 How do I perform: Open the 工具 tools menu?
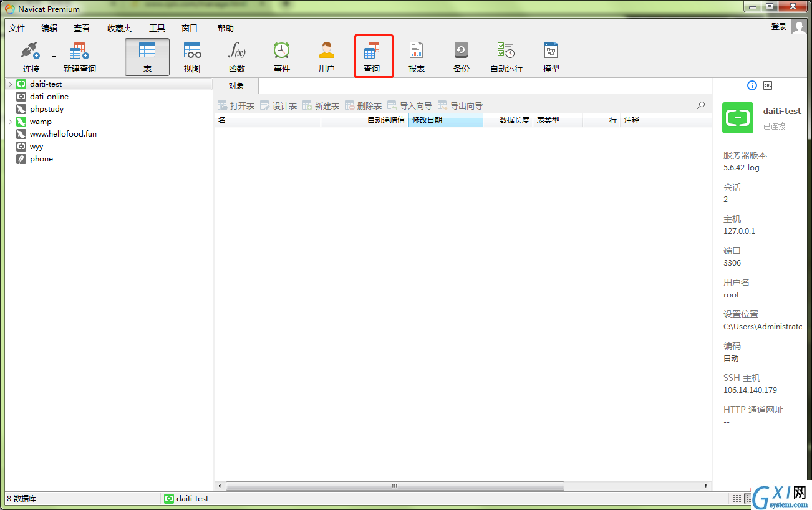[157, 28]
